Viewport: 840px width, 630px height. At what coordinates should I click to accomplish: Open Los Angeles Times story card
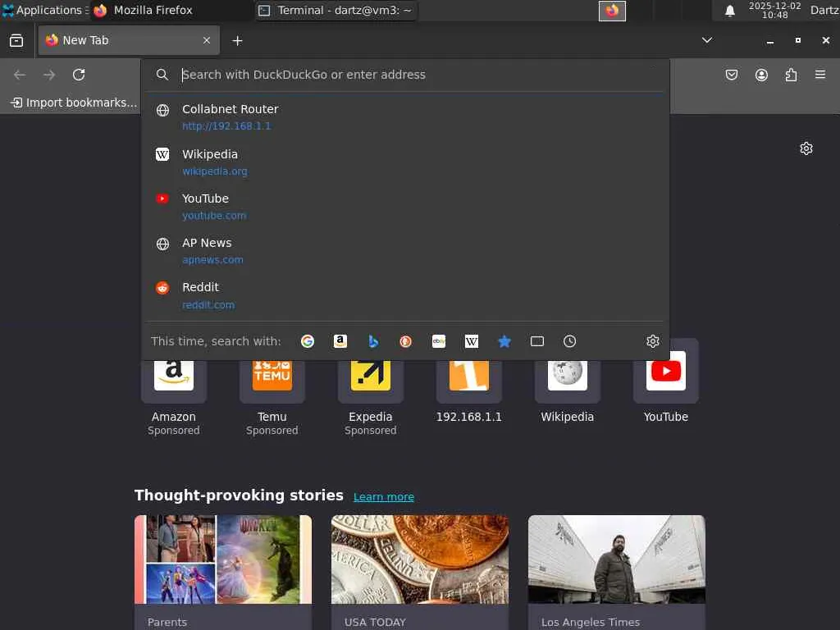click(x=617, y=572)
